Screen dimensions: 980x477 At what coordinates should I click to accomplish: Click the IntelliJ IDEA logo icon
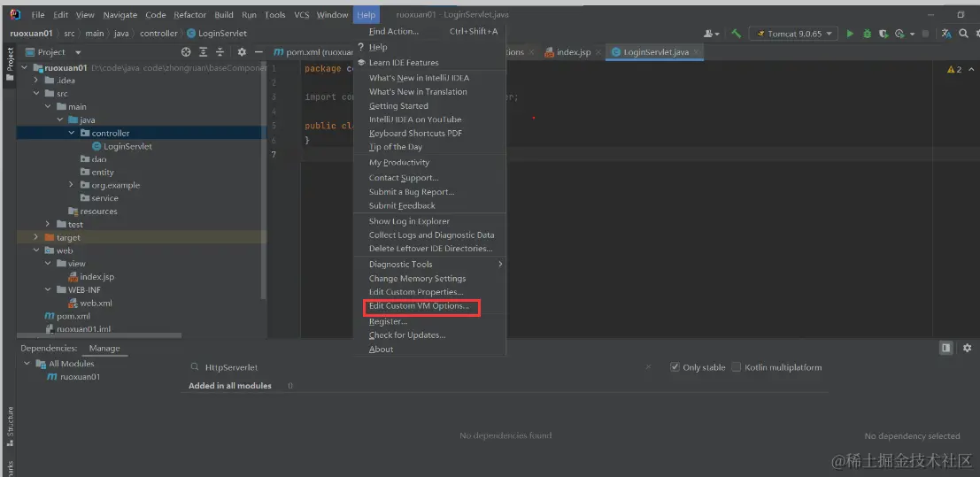point(16,14)
